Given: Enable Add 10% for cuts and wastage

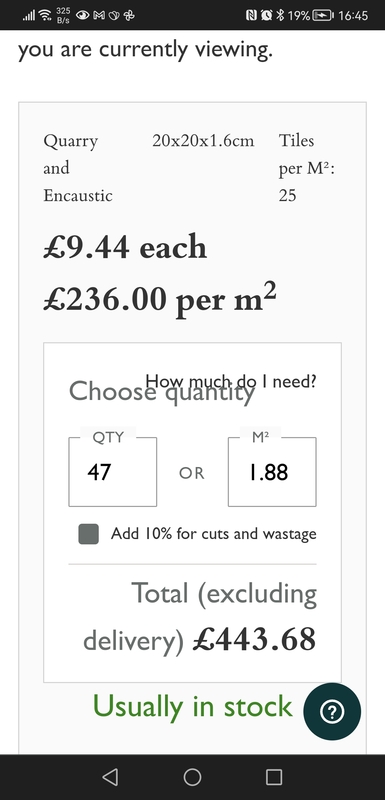Looking at the screenshot, I should pyautogui.click(x=89, y=534).
